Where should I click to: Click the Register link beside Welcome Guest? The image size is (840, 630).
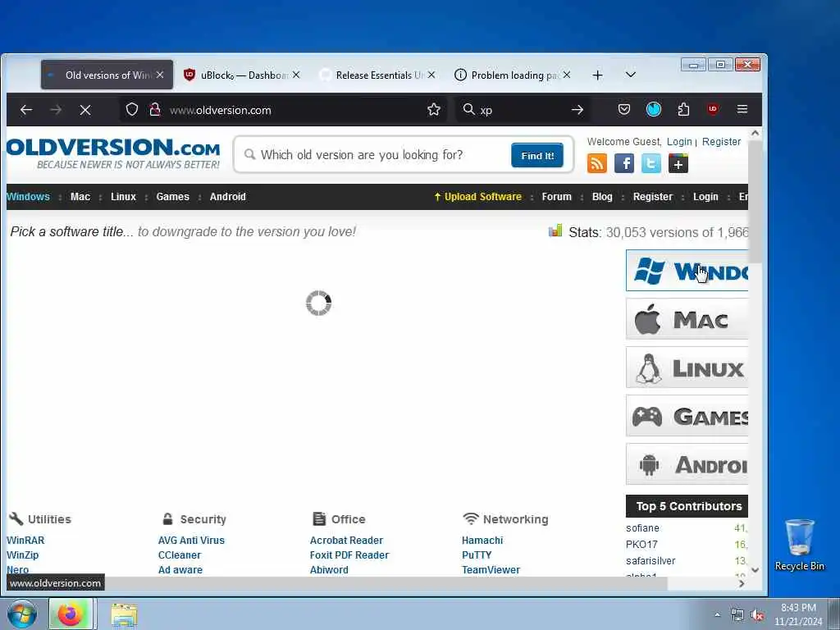click(722, 141)
